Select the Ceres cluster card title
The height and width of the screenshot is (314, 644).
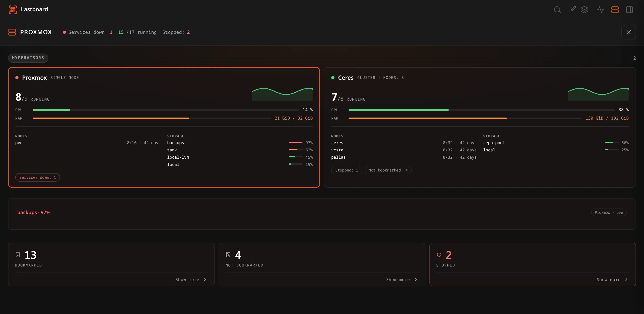346,78
